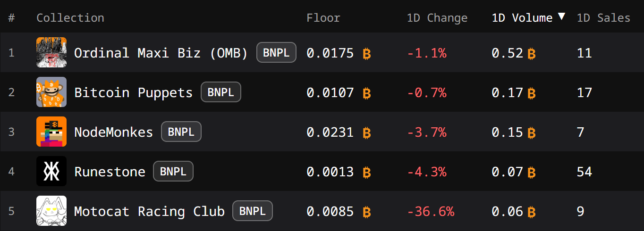Image resolution: width=644 pixels, height=231 pixels.
Task: Open the Motocat Racing Club collection link
Action: [149, 211]
